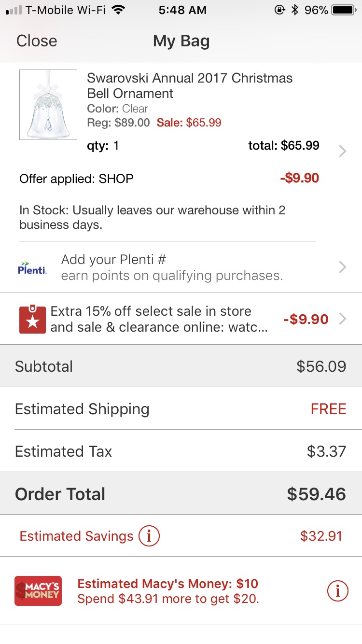Viewport: 362px width, 644px height.
Task: Tap the Estimated Savings label
Action: coord(76,536)
